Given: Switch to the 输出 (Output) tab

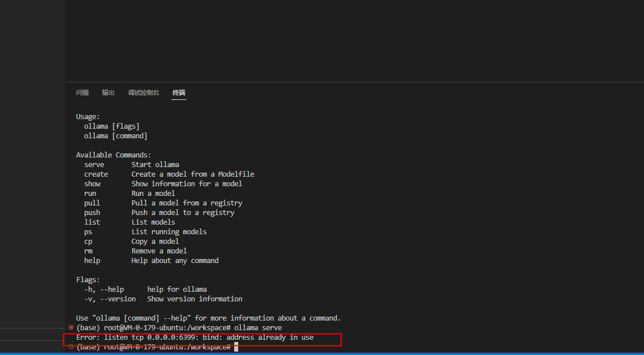Looking at the screenshot, I should [x=108, y=93].
